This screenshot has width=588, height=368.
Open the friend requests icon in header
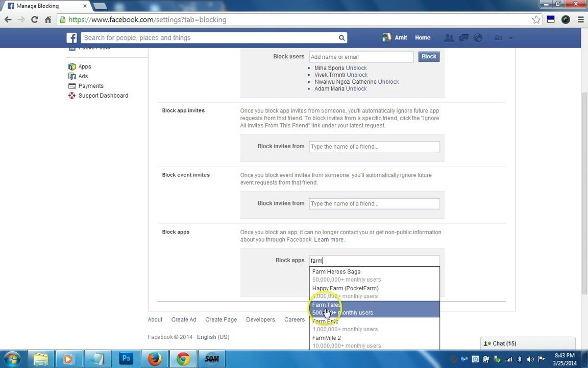[x=449, y=37]
